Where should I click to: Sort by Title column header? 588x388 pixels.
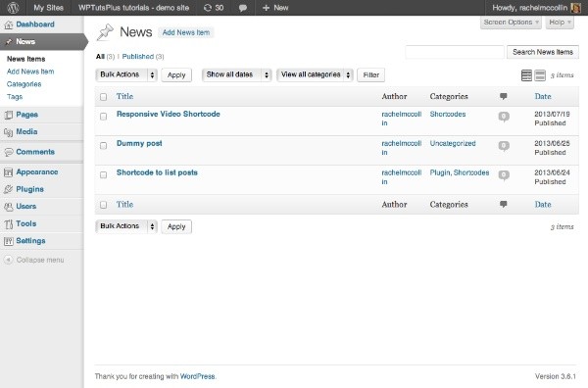(124, 96)
